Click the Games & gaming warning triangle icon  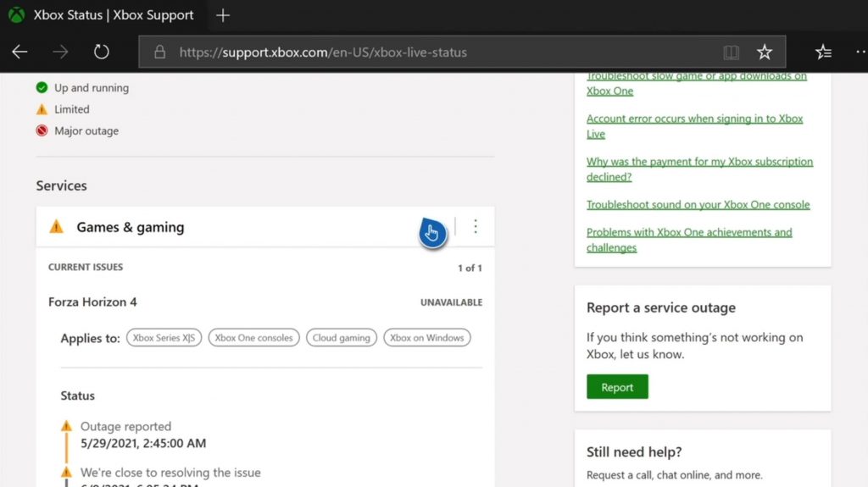pos(57,226)
